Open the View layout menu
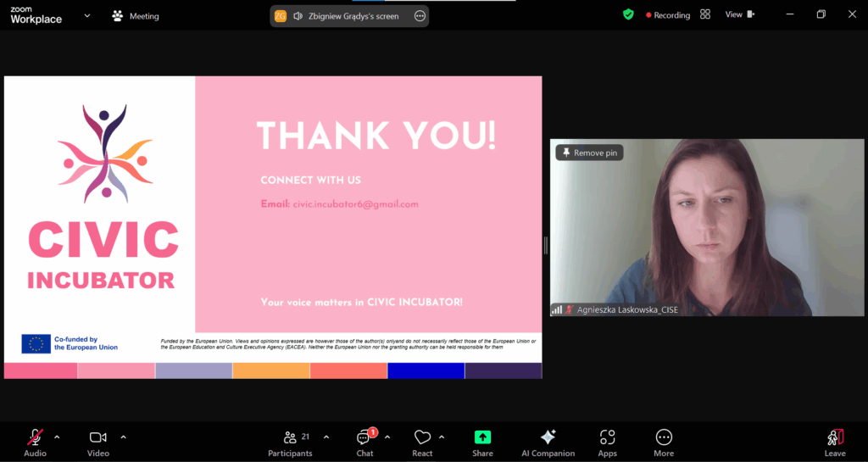This screenshot has width=868, height=462. pos(738,14)
